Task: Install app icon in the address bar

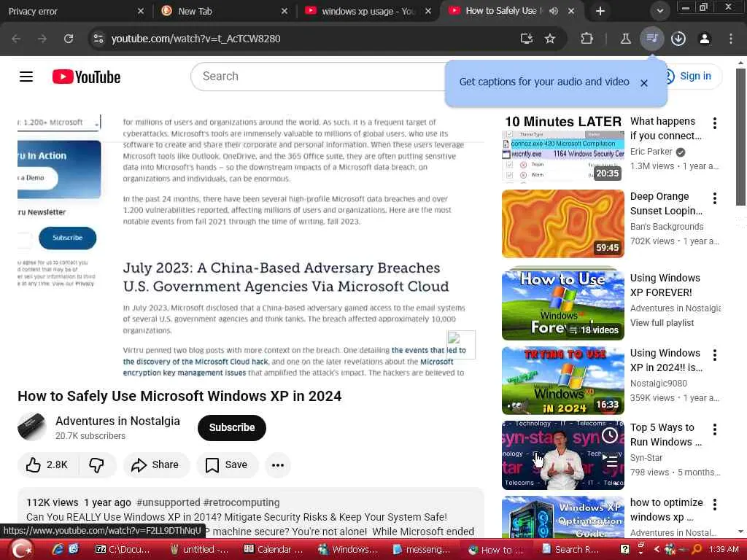Action: tap(527, 39)
